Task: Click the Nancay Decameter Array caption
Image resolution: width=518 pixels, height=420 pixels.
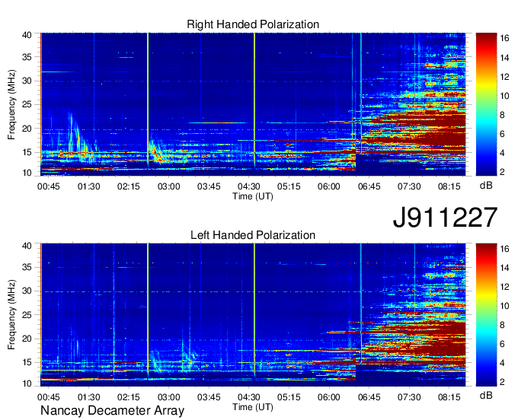Action: 112,411
